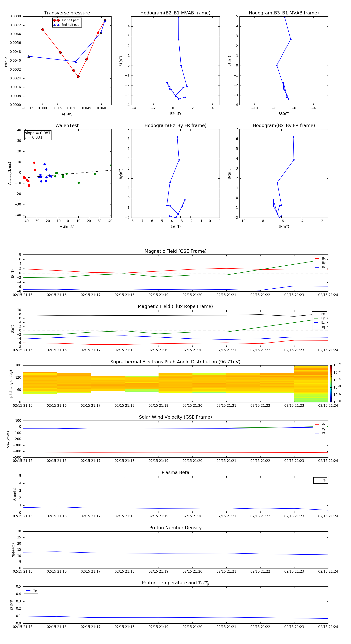Viewport: 351px width, 644px height.
Task: Click the 'Bz(nT)' x-axis label
Action: (175, 227)
